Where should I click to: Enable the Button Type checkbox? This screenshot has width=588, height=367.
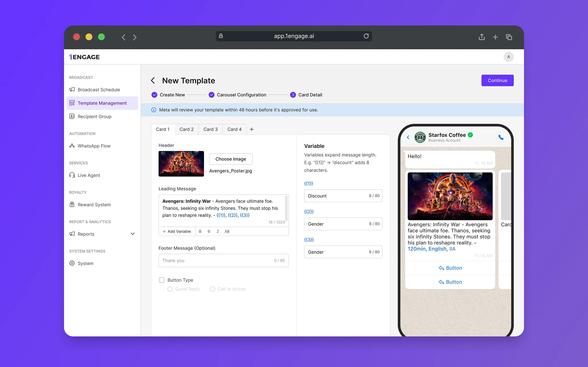point(162,280)
